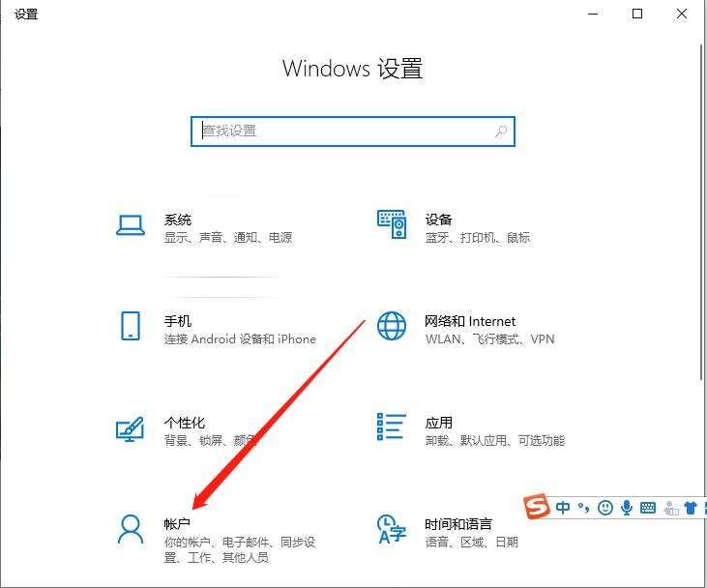Open the Personalization paintbrush icon

coord(130,428)
